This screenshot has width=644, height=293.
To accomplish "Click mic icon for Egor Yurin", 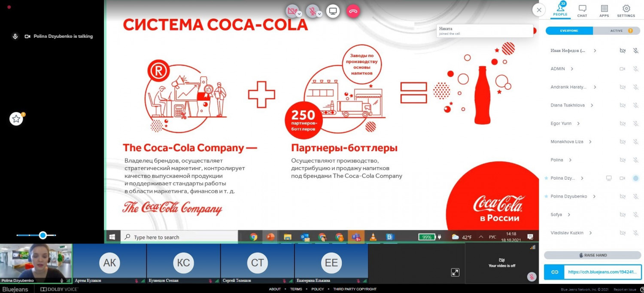I will [636, 123].
